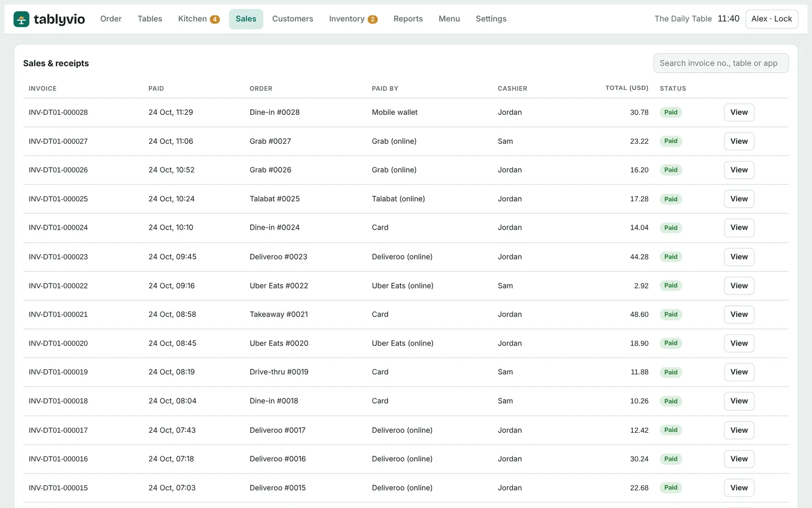Viewport: 812px width, 508px height.
Task: View invoice INV-DT01-000019
Action: [x=739, y=372]
